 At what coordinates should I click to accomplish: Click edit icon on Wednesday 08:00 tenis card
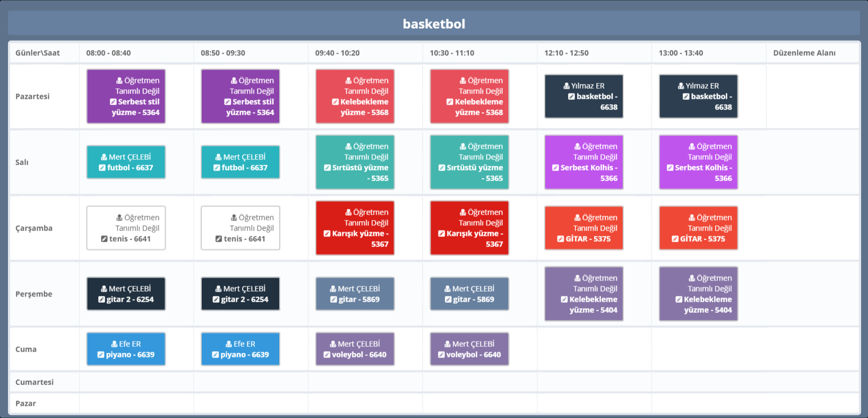105,239
